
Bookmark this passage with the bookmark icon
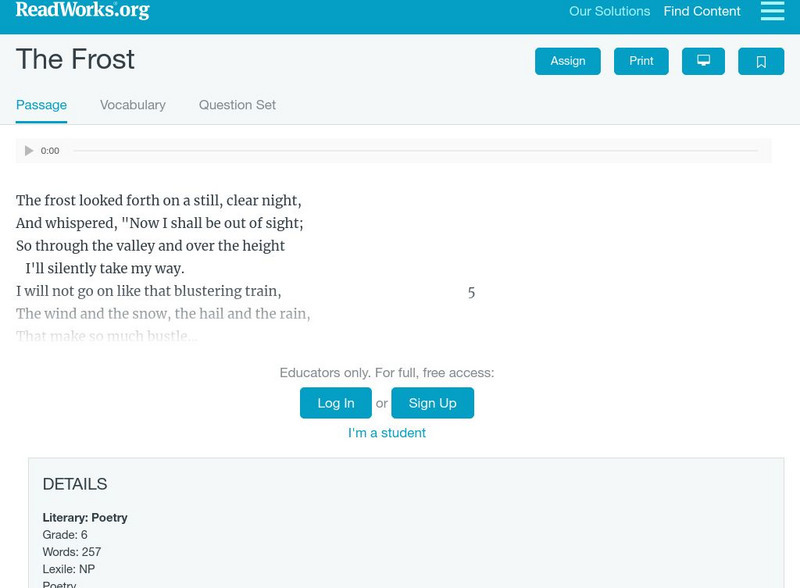[761, 61]
